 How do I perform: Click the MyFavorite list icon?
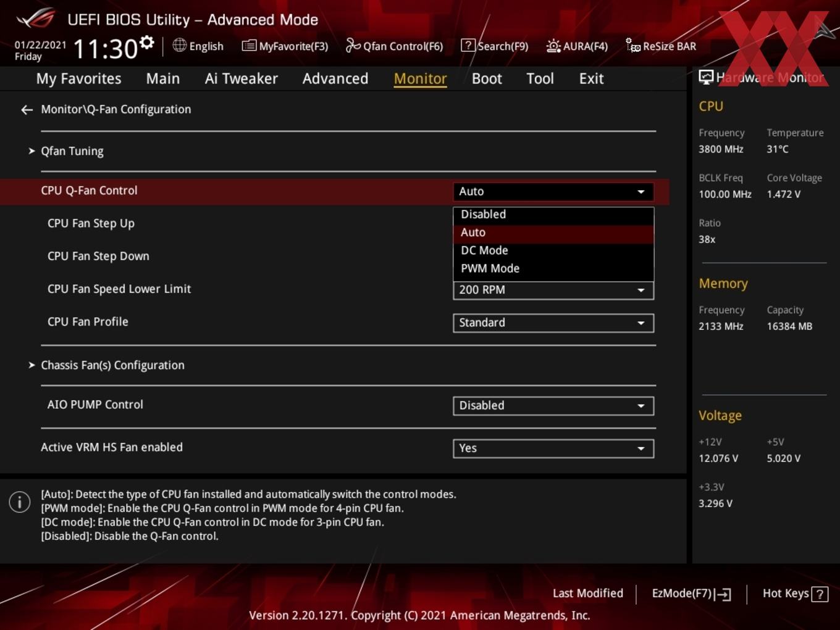[249, 46]
